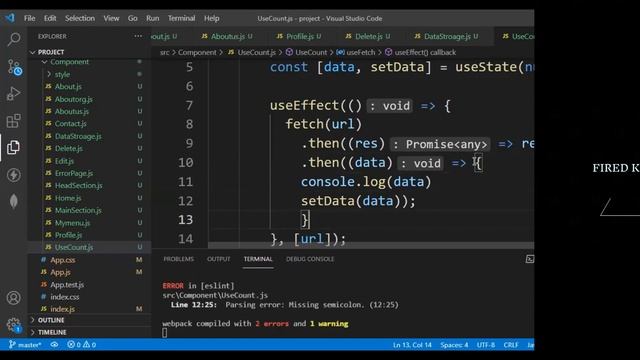Image resolution: width=640 pixels, height=360 pixels.
Task: Click the UTF-8 encoding status item
Action: point(486,345)
